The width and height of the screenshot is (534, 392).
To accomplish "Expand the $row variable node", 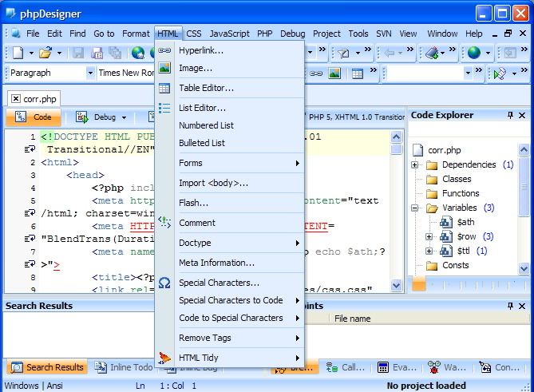I will (429, 236).
